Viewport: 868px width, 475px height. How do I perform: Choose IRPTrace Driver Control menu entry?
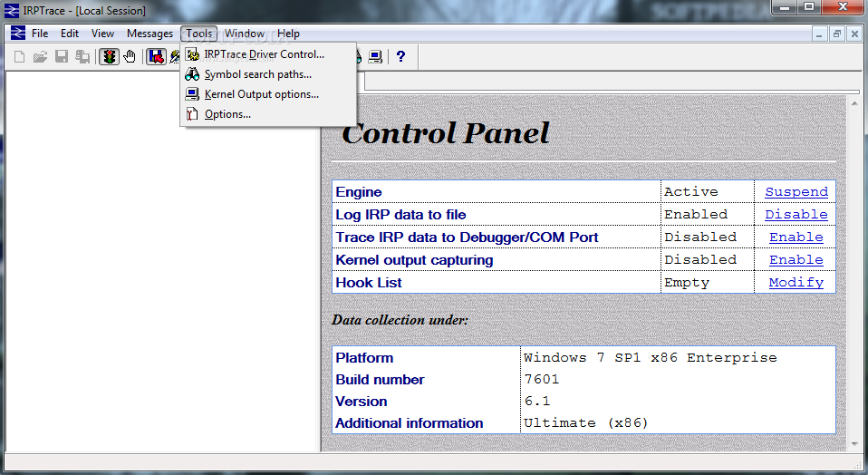268,54
